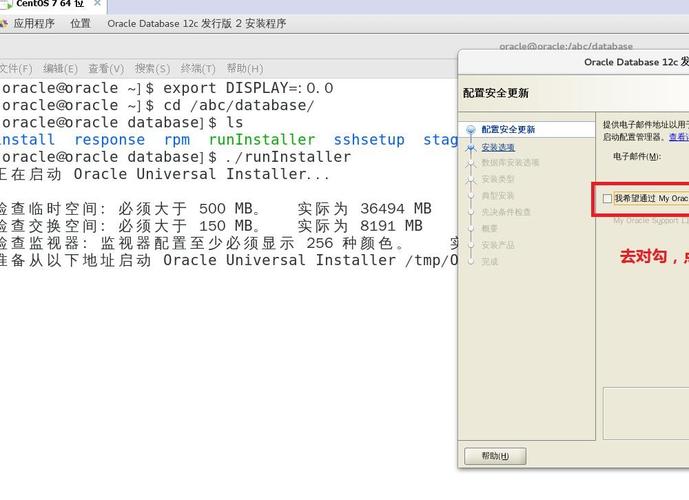689x500 pixels.
Task: Click the 'response' directory name in terminal
Action: (x=109, y=140)
